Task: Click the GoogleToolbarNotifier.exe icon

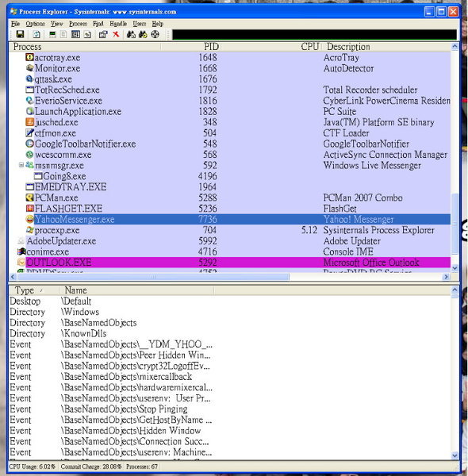Action: tap(29, 144)
